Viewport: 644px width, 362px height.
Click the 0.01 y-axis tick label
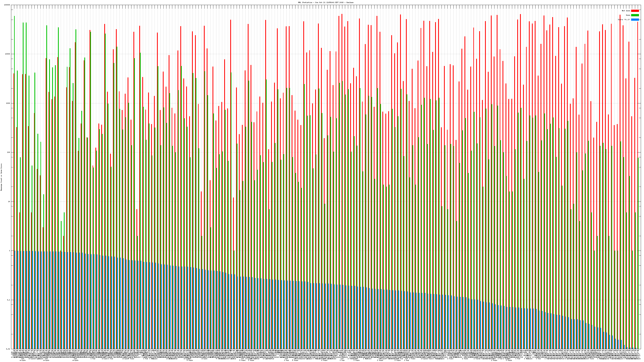point(8,349)
